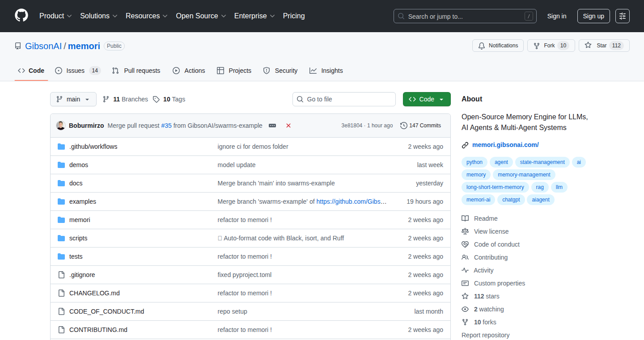644x340 pixels.
Task: Switch to the Actions tab
Action: click(x=189, y=71)
